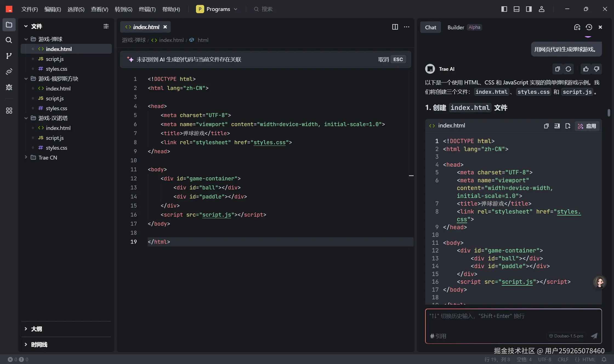Switch to the Builder tab

click(x=456, y=27)
